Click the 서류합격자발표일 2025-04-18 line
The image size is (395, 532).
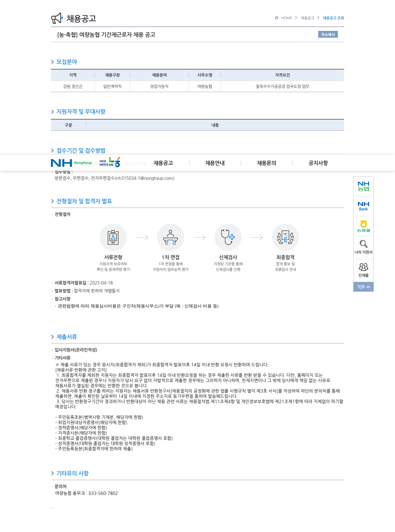coord(84,283)
